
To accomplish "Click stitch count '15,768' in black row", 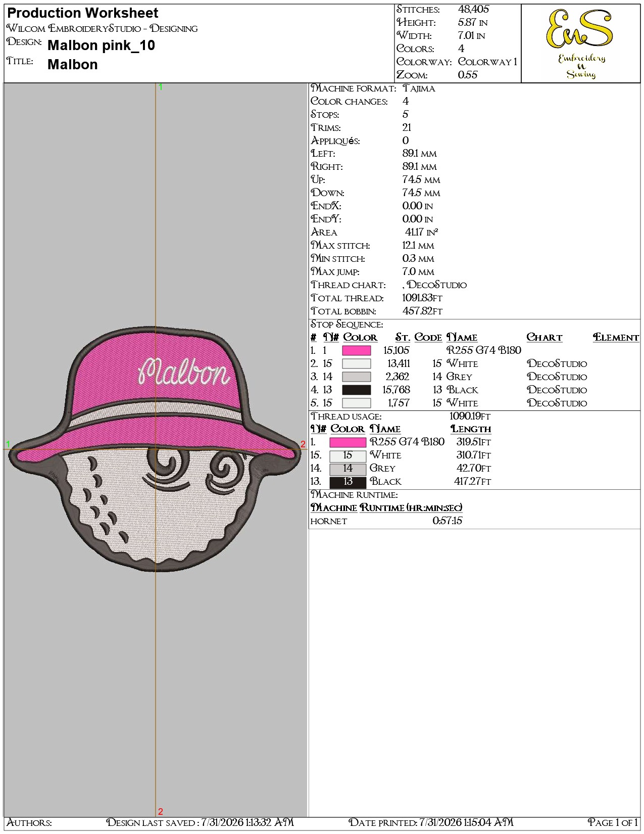I will pos(396,390).
